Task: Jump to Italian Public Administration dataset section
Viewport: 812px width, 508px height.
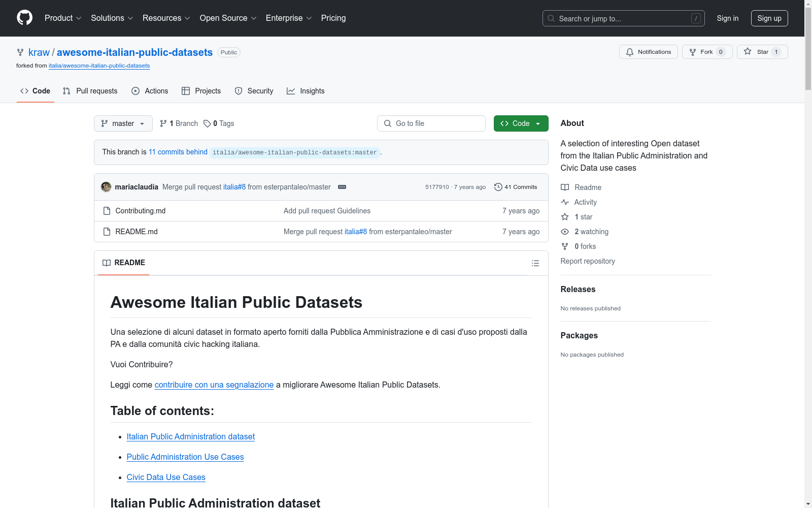Action: pos(191,436)
